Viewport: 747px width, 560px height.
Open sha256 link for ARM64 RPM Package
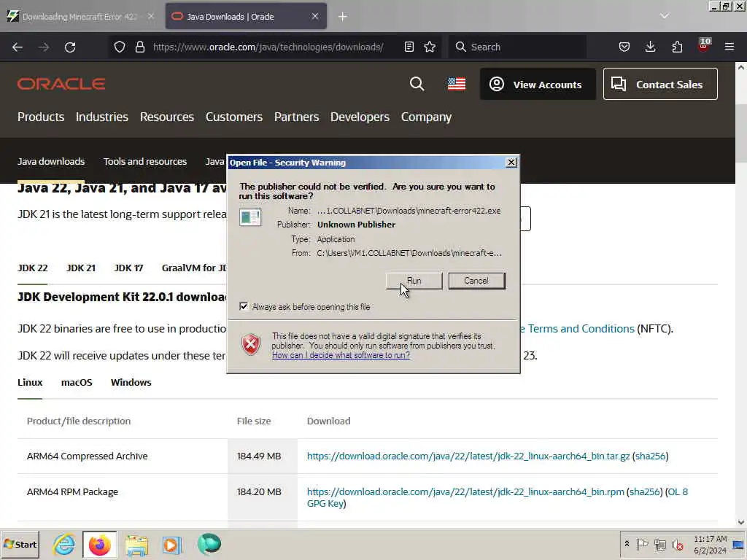pos(645,491)
